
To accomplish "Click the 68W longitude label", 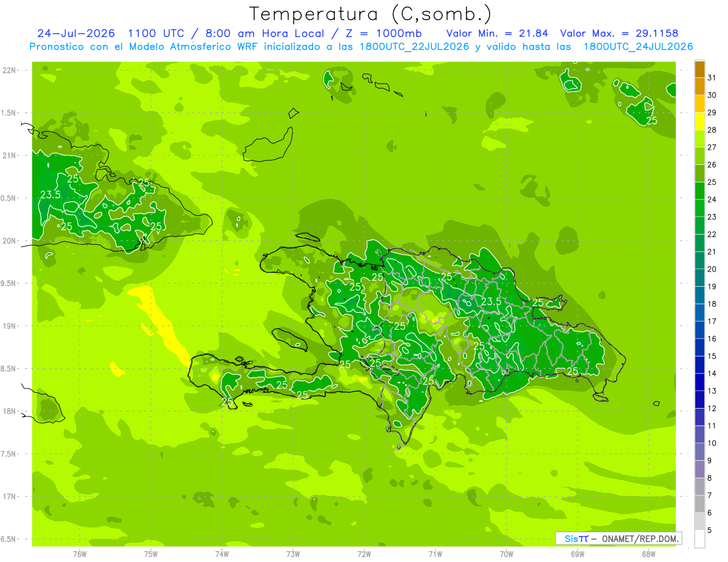I will coord(649,554).
